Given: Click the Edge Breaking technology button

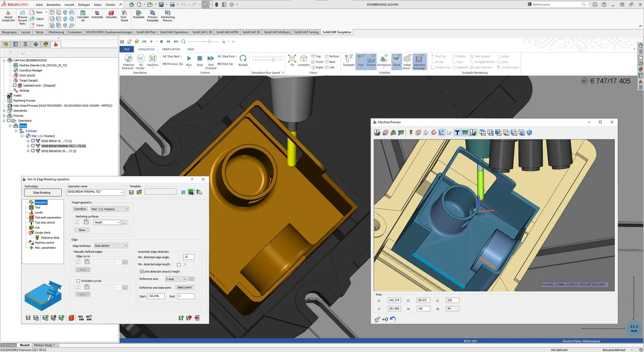Looking at the screenshot, I should click(x=43, y=193).
